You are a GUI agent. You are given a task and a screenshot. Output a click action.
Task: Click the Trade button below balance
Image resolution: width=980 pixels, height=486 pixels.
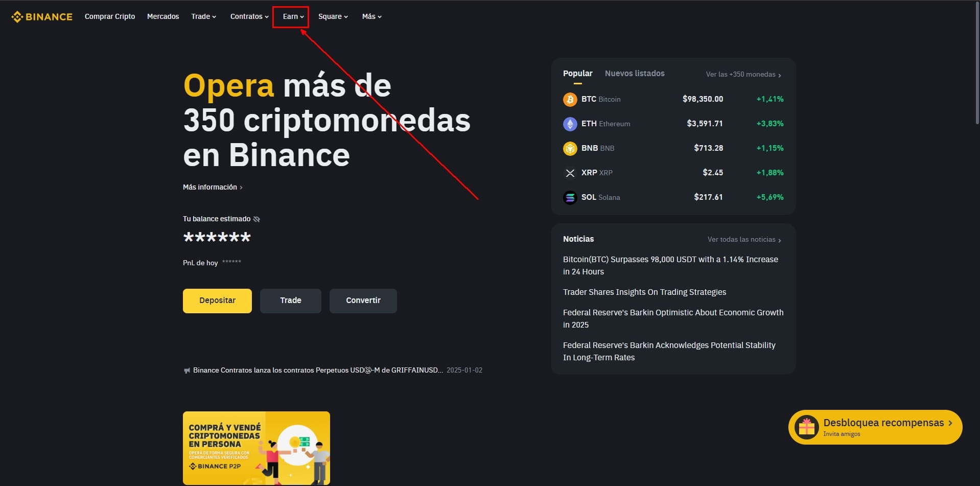point(291,300)
